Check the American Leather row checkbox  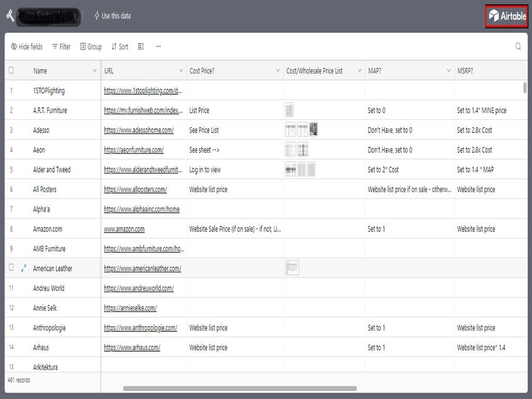[x=11, y=268]
